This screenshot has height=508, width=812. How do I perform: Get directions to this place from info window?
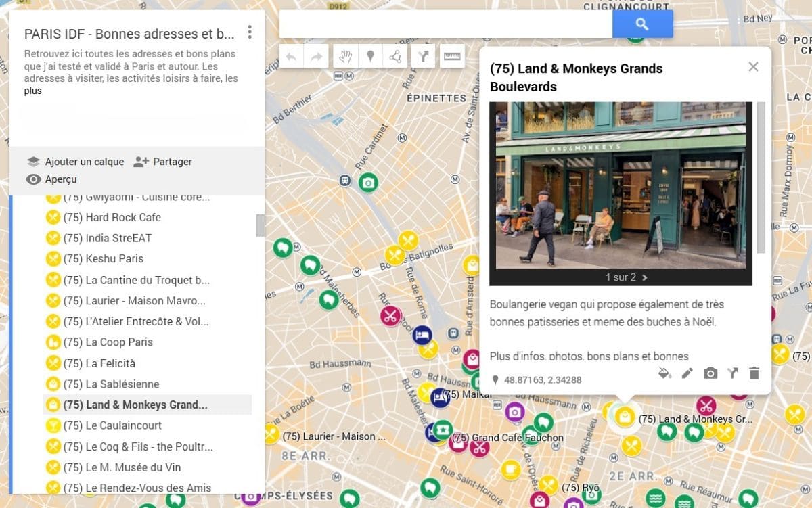[x=732, y=373]
